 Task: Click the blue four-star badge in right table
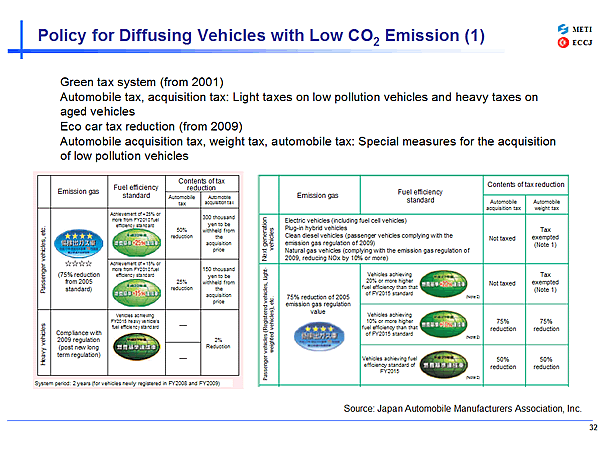point(319,336)
